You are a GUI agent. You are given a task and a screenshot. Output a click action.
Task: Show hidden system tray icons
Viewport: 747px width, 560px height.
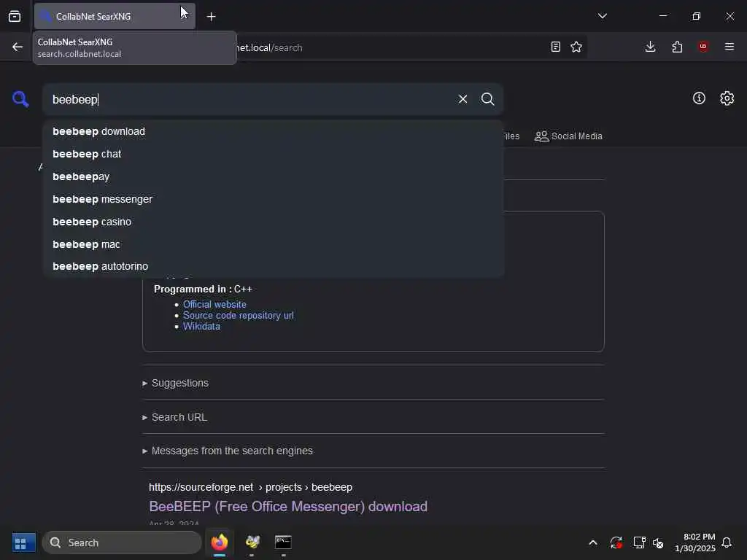592,542
